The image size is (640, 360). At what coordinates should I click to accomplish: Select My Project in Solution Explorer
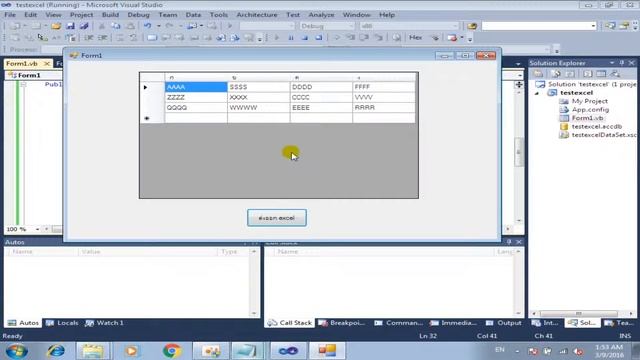click(x=589, y=101)
